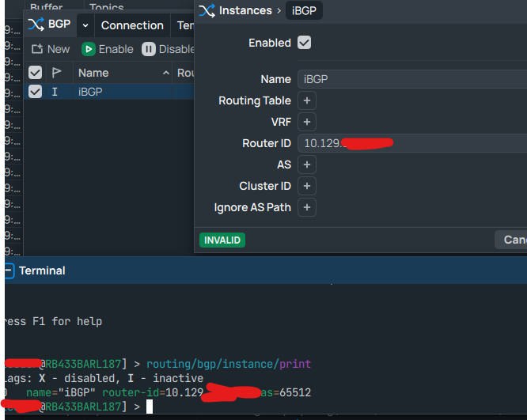This screenshot has width=527, height=420.
Task: Switch to the BGP tab
Action: coord(50,25)
